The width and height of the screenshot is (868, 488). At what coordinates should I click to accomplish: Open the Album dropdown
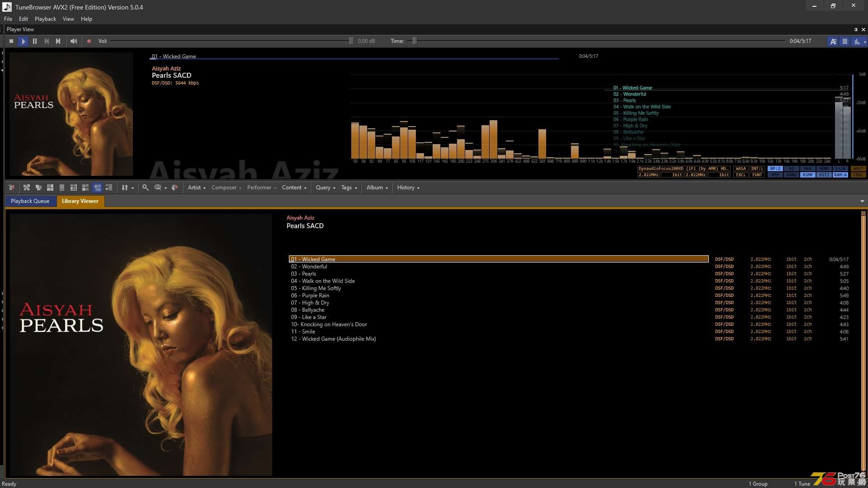point(377,188)
